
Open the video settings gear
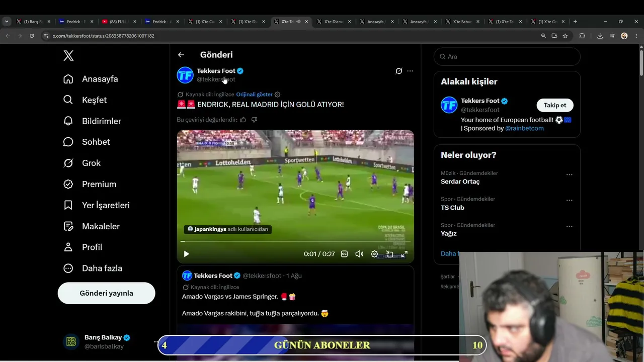pyautogui.click(x=374, y=254)
